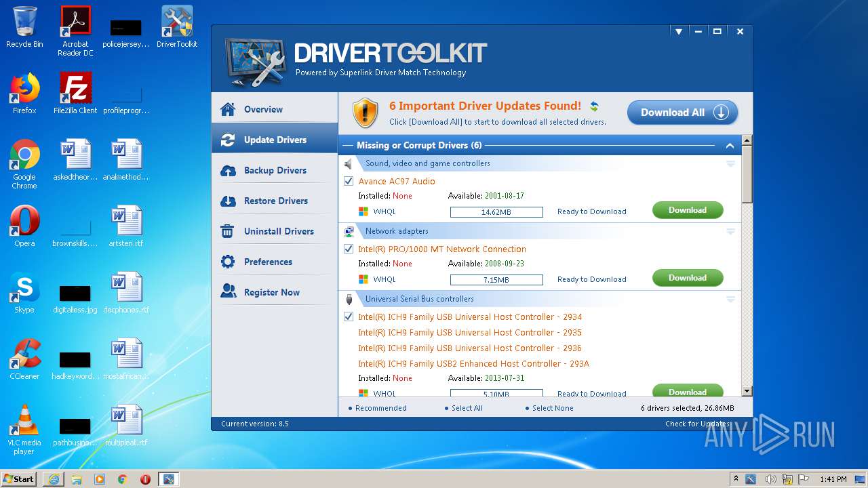Click WHQL Windows logo for Intel PRO/1000

coord(363,279)
